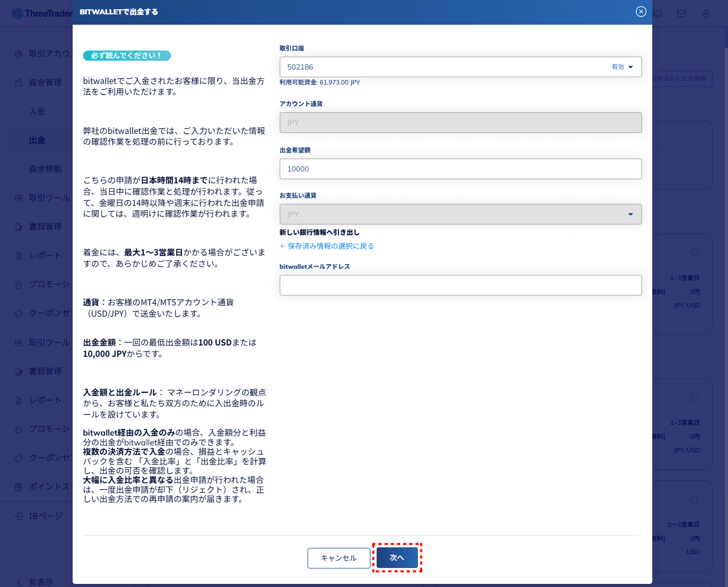Screen dimensions: 728x587
Task: Collapse sidebar with 非表示 chevron
Action: click(x=19, y=583)
